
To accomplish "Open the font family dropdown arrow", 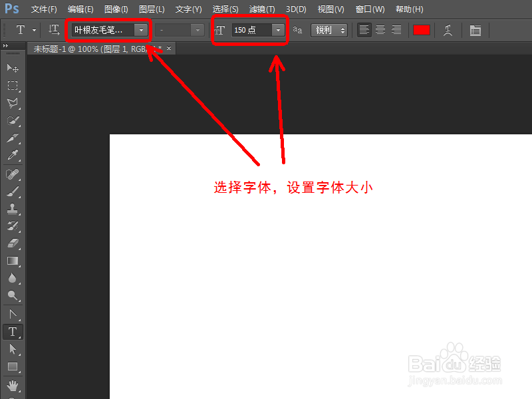I will (x=141, y=30).
